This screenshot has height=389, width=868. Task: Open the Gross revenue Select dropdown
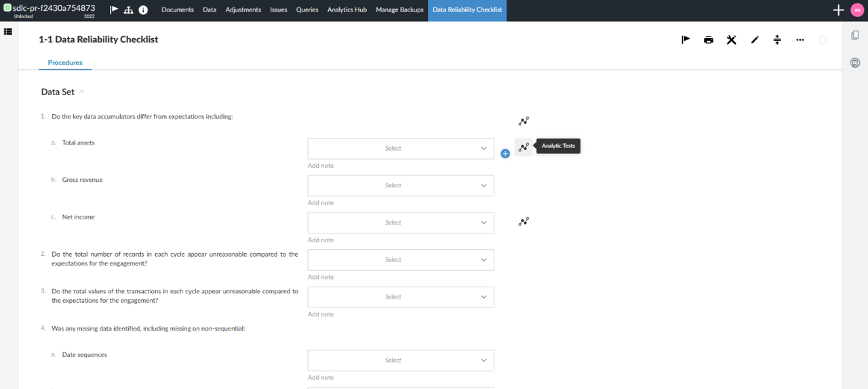(401, 185)
